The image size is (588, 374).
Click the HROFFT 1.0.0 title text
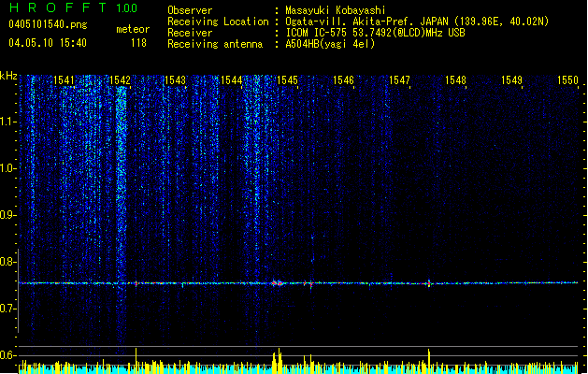(73, 7)
